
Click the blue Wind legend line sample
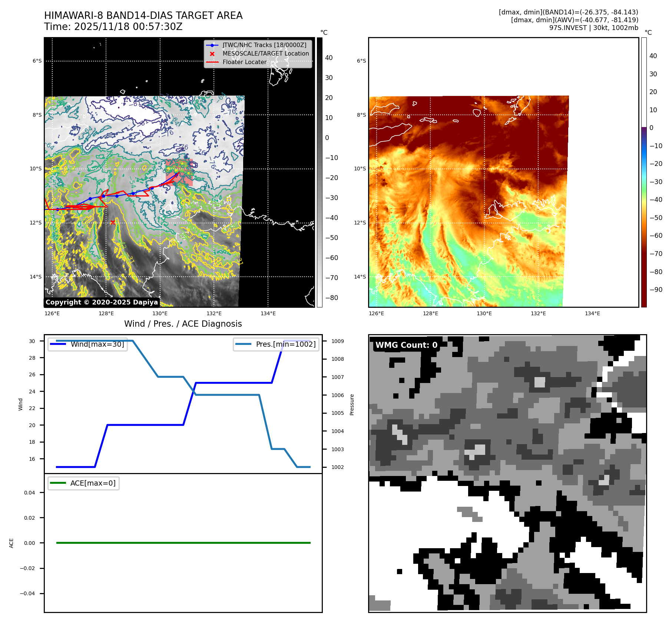pos(58,344)
